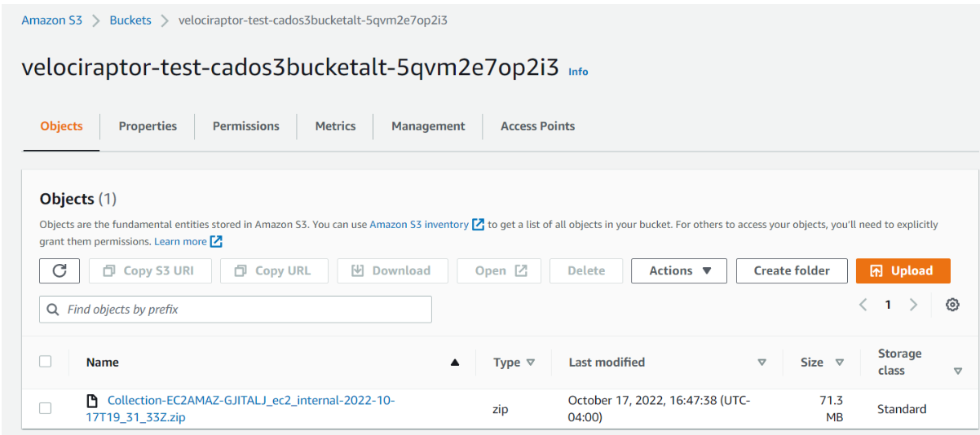Image resolution: width=980 pixels, height=435 pixels.
Task: Click the refresh objects icon button
Action: tap(60, 270)
